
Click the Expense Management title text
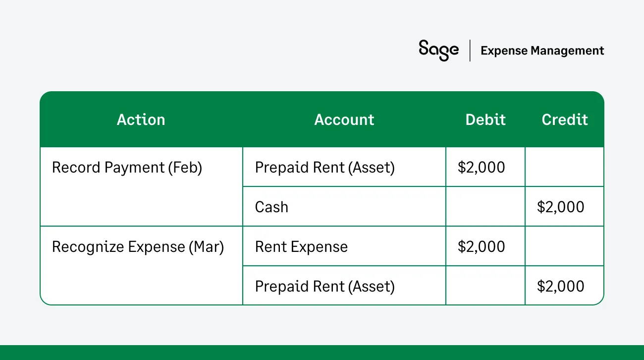pos(542,51)
